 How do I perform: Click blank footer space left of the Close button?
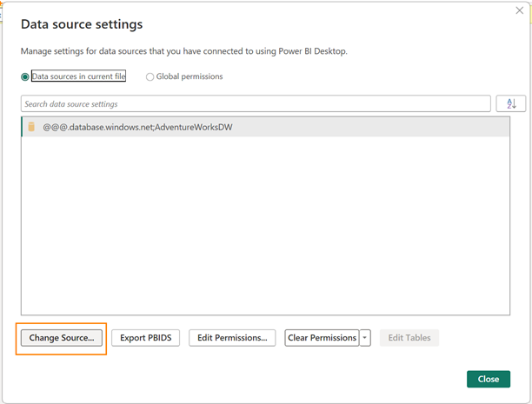[261, 379]
